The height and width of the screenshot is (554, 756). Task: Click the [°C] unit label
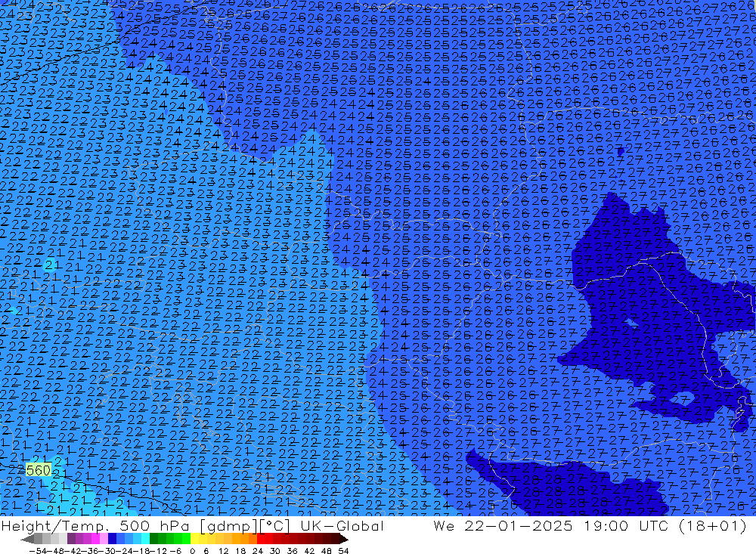(x=275, y=526)
